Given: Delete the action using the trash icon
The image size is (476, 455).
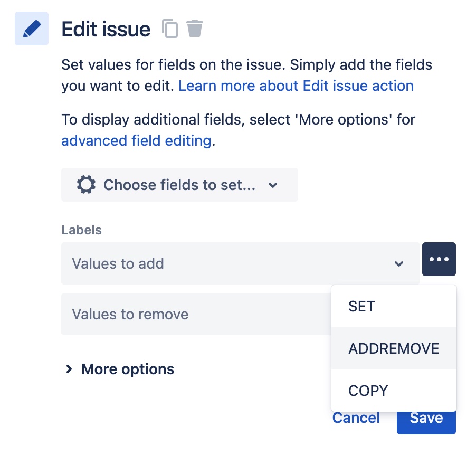Looking at the screenshot, I should 195,29.
